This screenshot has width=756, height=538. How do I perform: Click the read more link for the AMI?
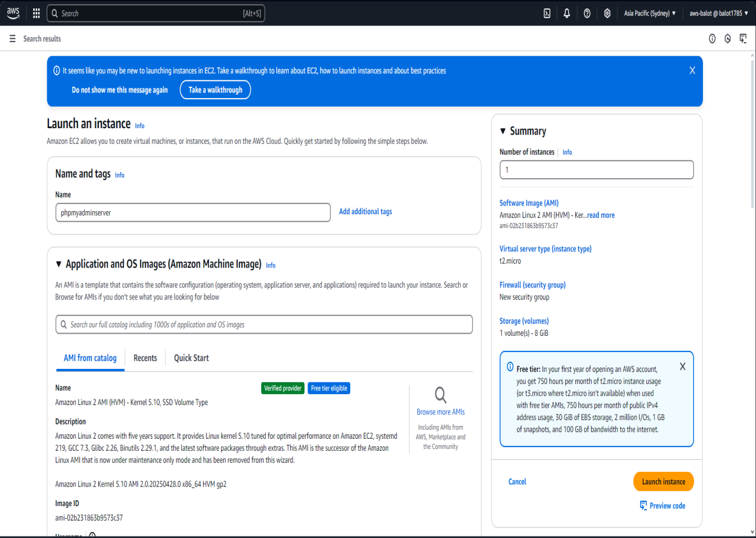[x=601, y=215]
